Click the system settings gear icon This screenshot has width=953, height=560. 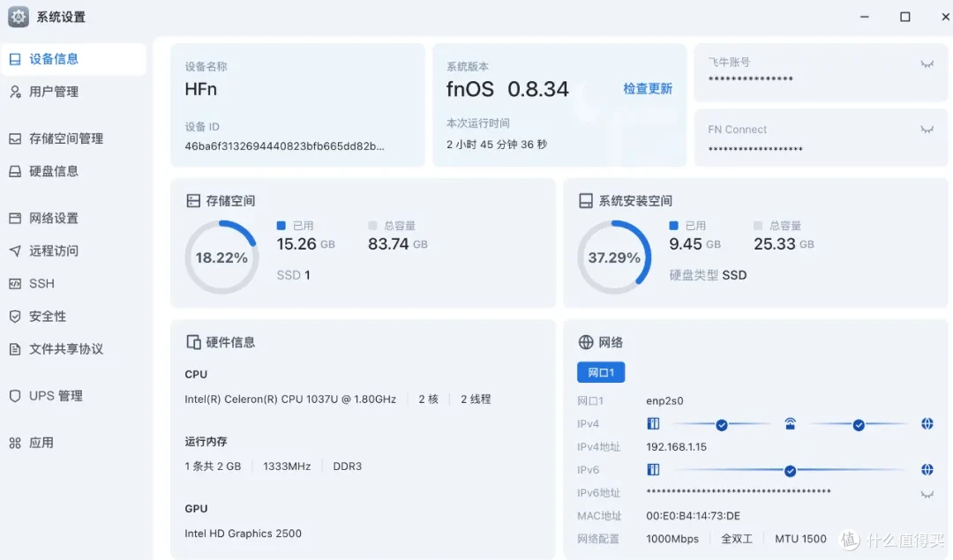pyautogui.click(x=19, y=17)
